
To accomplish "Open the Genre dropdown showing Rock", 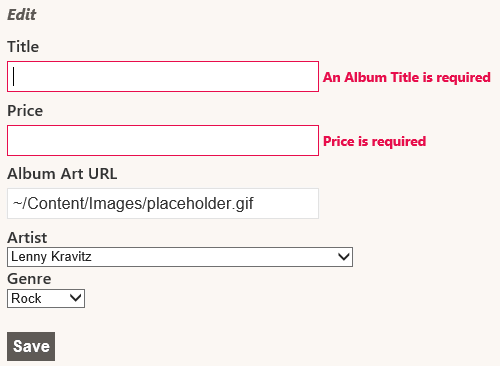I will (46, 298).
